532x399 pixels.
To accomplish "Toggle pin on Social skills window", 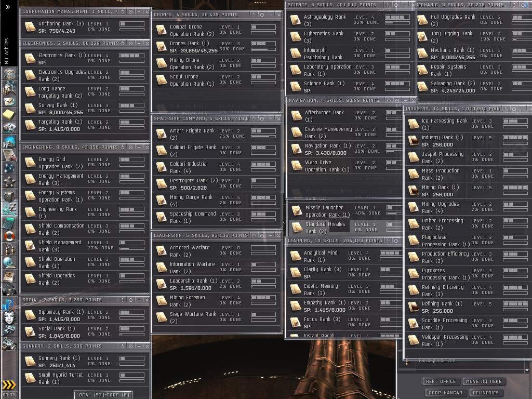I will (123, 300).
